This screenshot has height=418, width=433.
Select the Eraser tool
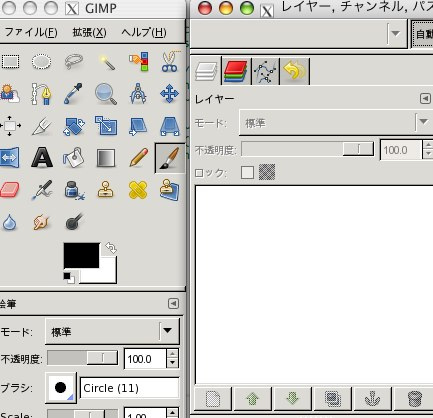tap(9, 190)
